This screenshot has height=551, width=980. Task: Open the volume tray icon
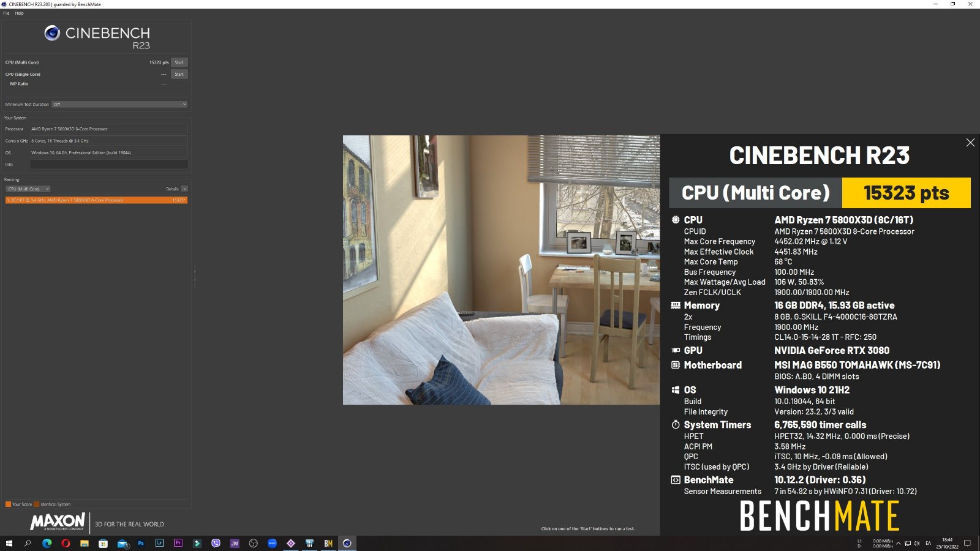pyautogui.click(x=917, y=543)
